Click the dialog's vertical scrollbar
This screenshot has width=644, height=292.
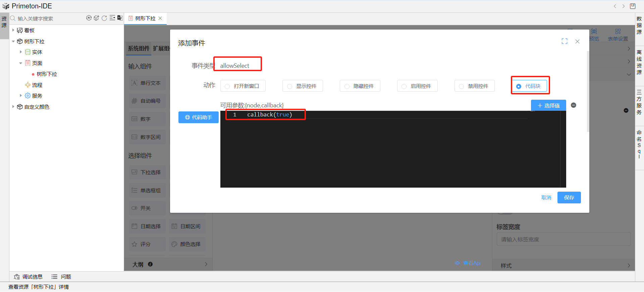click(588, 91)
